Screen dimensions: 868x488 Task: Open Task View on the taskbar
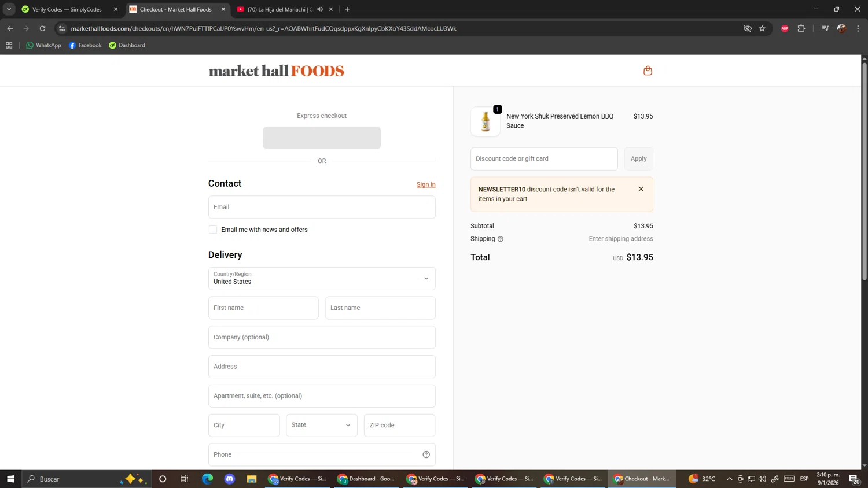185,479
